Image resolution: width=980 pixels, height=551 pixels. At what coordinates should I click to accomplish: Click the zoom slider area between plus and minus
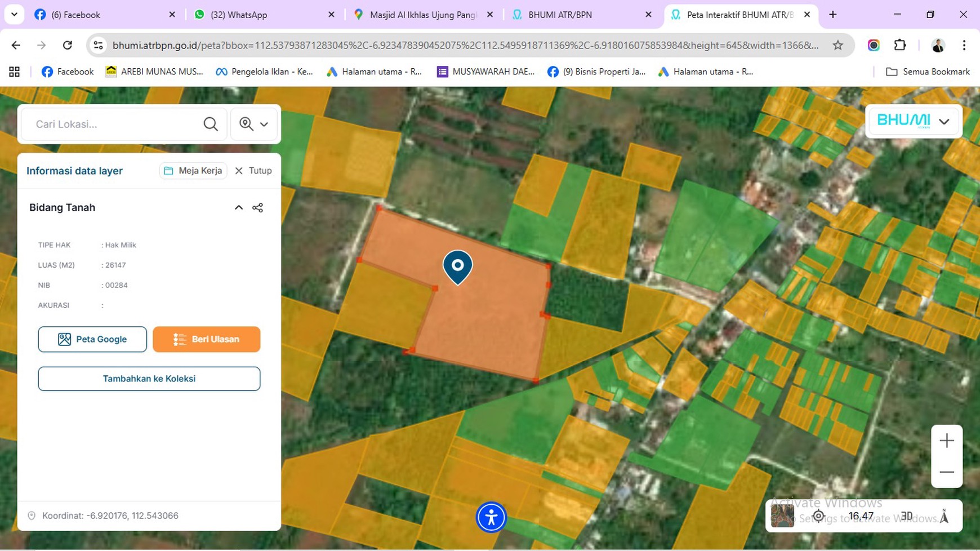coord(946,456)
